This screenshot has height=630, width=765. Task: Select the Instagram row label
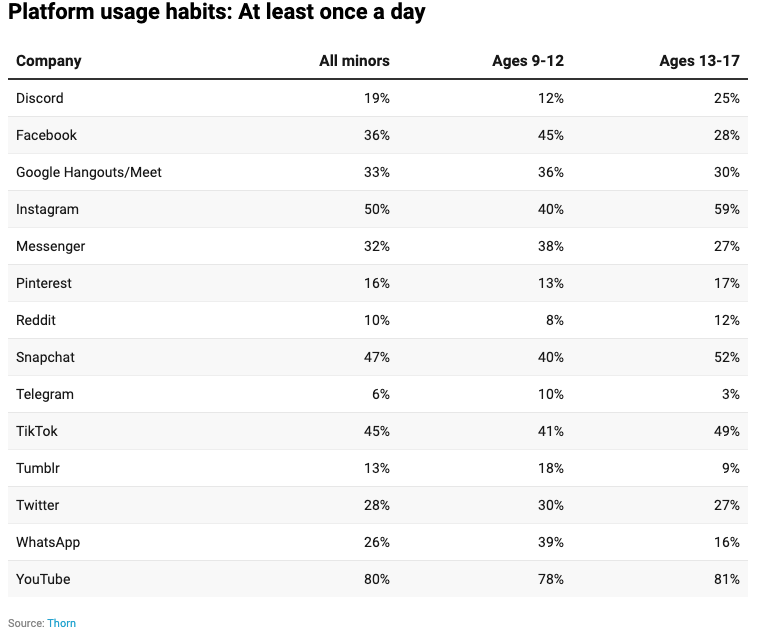[47, 209]
